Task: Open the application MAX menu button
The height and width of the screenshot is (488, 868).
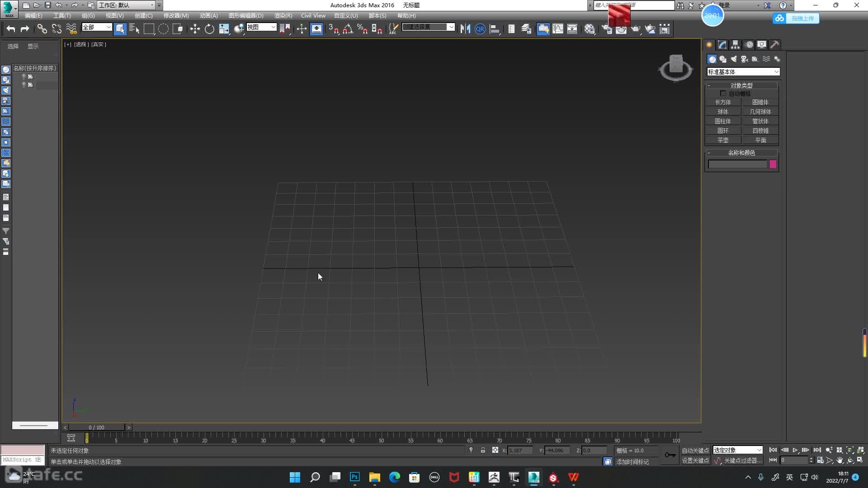Action: 9,9
